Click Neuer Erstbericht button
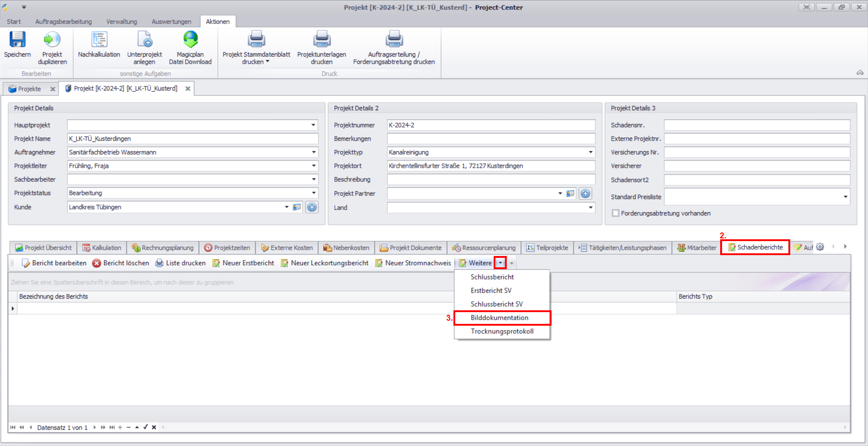The height and width of the screenshot is (446, 868). point(243,263)
